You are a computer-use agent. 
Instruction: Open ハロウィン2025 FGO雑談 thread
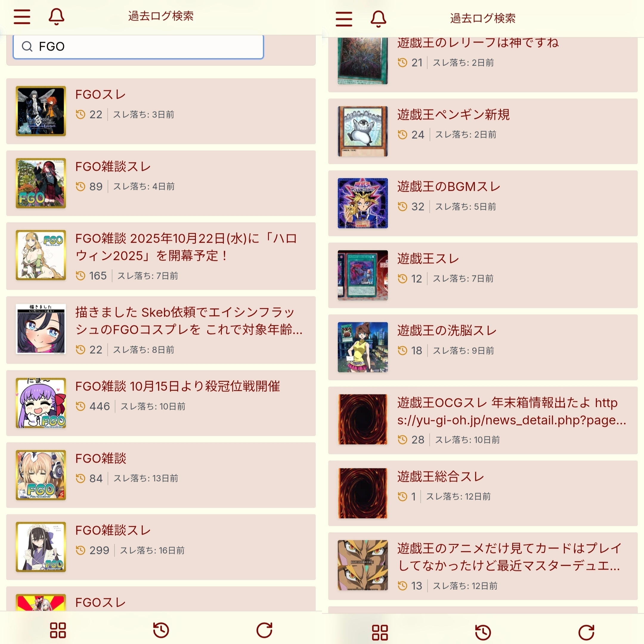point(161,256)
